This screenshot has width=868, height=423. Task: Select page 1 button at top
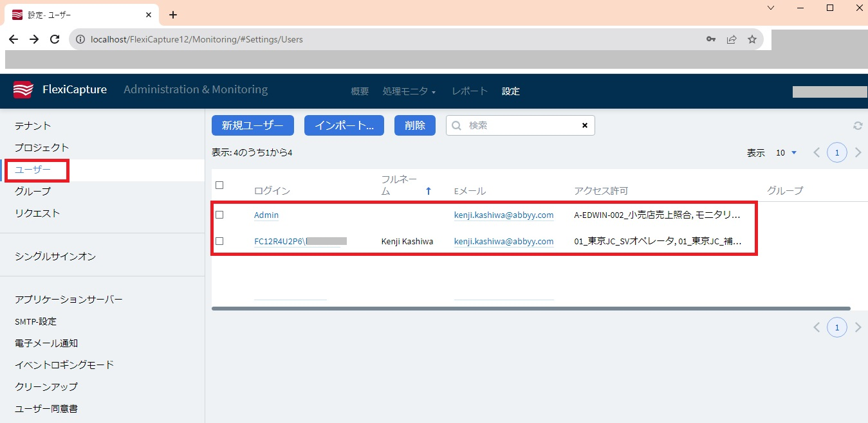(x=837, y=153)
